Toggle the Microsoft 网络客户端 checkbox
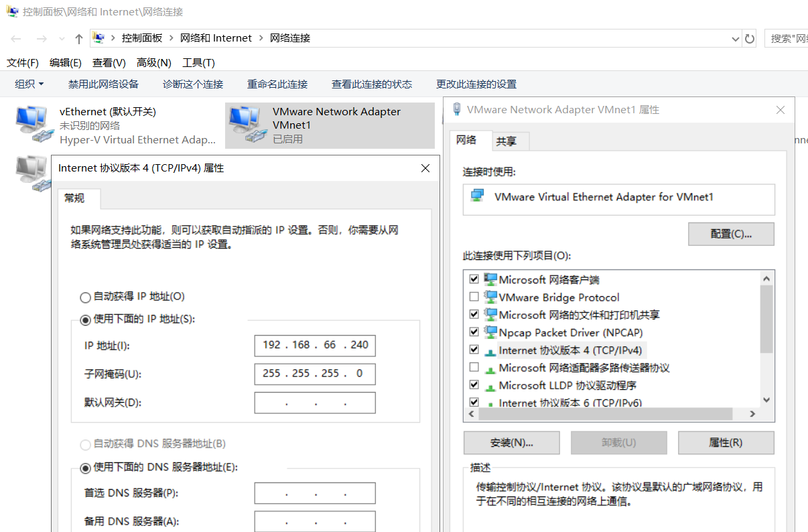The width and height of the screenshot is (808, 532). pyautogui.click(x=474, y=279)
